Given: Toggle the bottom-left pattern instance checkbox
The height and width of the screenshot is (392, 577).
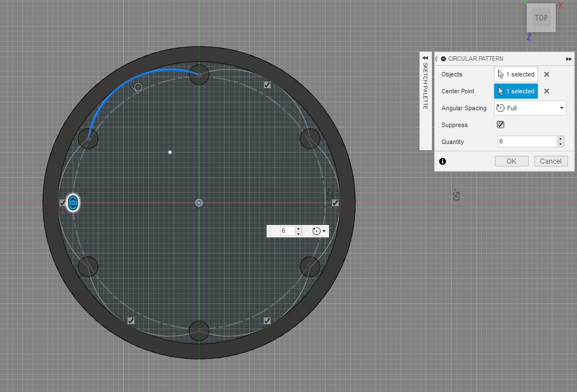Looking at the screenshot, I should pos(130,321).
